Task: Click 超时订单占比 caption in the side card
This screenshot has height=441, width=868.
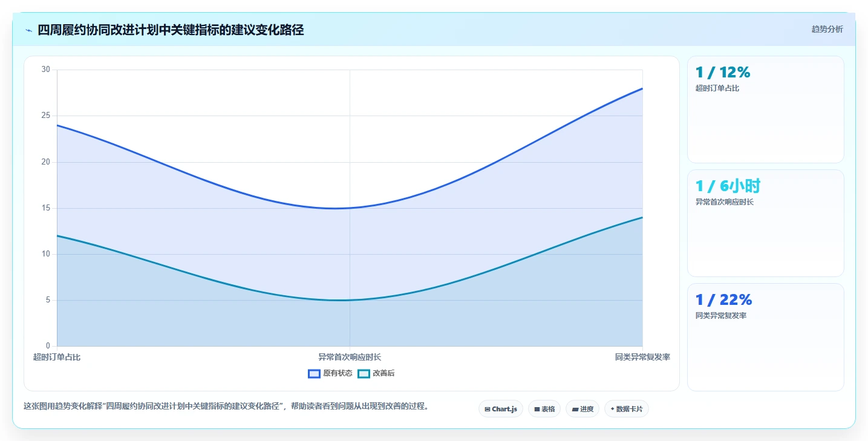Action: click(717, 88)
